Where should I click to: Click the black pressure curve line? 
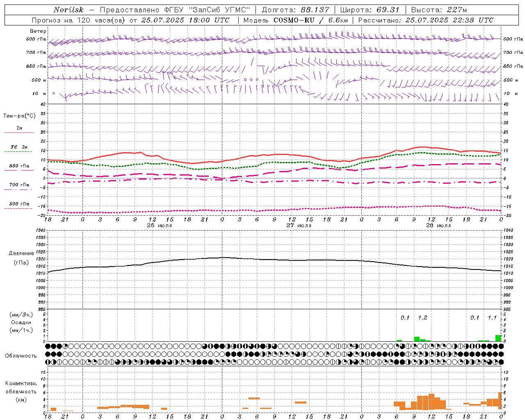pos(275,260)
